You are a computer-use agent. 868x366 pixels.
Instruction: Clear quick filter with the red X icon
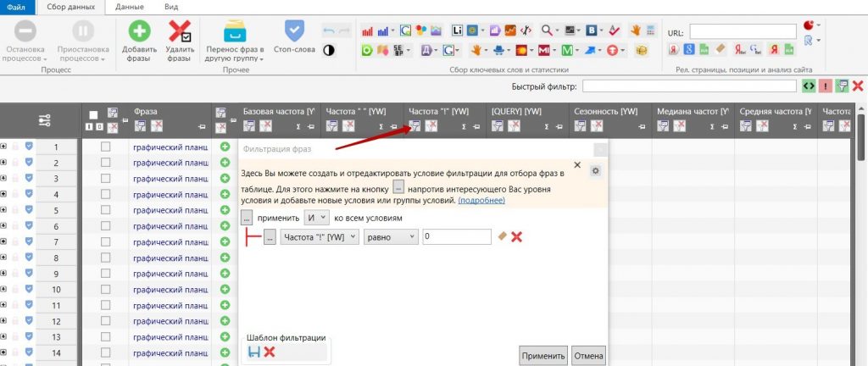(x=858, y=86)
